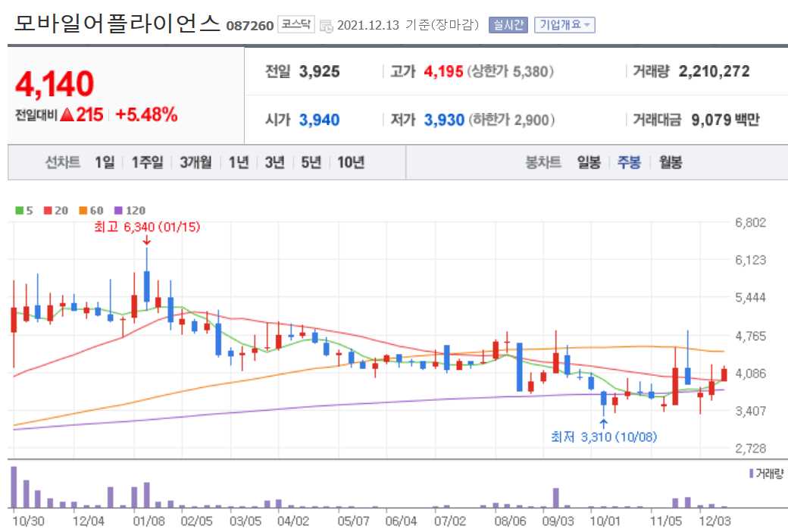Click the green 5-day moving average swatch

(19, 210)
